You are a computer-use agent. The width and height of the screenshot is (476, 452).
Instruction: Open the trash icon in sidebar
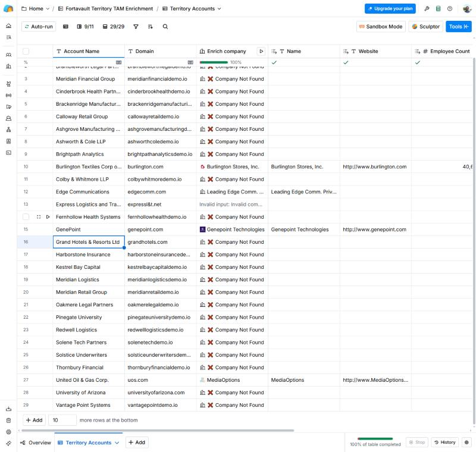point(8,420)
